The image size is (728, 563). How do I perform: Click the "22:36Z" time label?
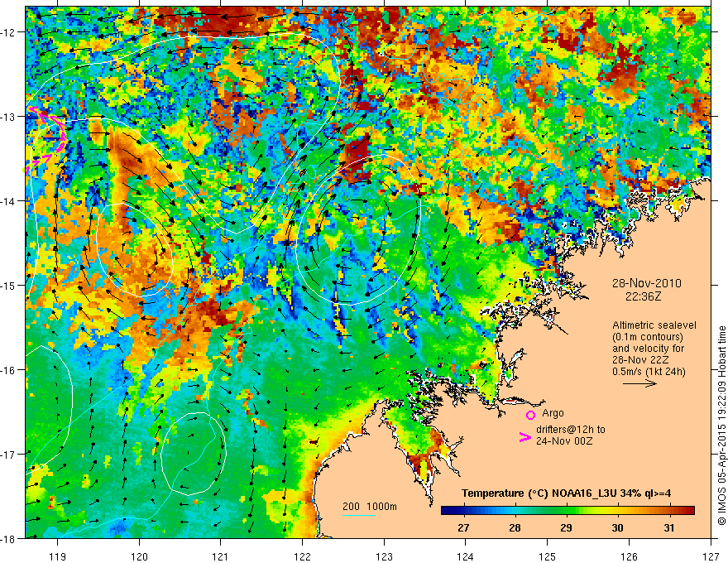click(643, 296)
